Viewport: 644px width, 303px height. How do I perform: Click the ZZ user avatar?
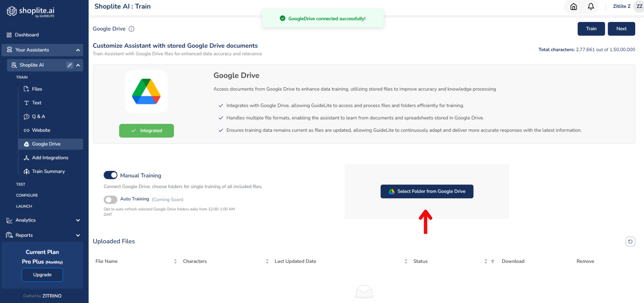[x=639, y=6]
